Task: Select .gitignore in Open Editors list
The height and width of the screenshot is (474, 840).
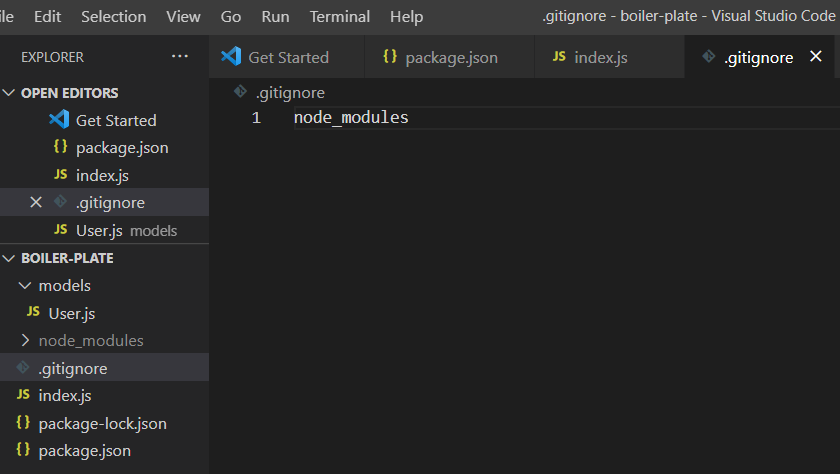Action: (x=104, y=202)
